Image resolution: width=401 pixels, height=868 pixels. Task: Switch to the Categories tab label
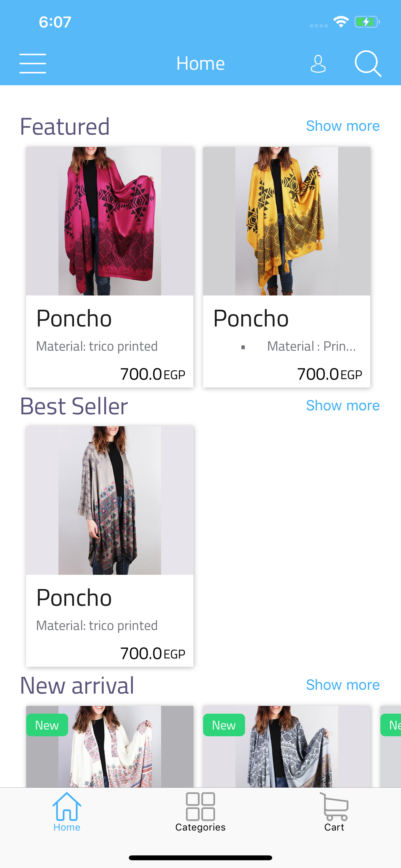coord(200,827)
